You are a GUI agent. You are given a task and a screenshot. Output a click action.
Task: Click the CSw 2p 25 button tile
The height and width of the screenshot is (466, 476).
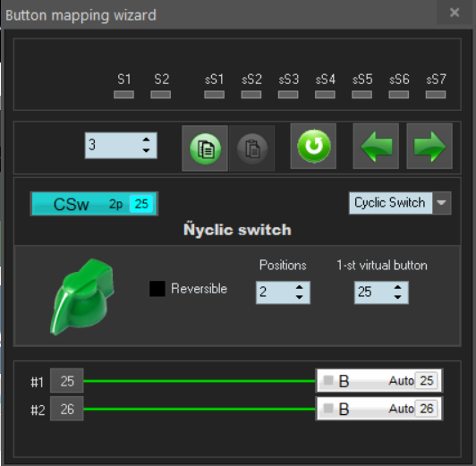tap(94, 204)
